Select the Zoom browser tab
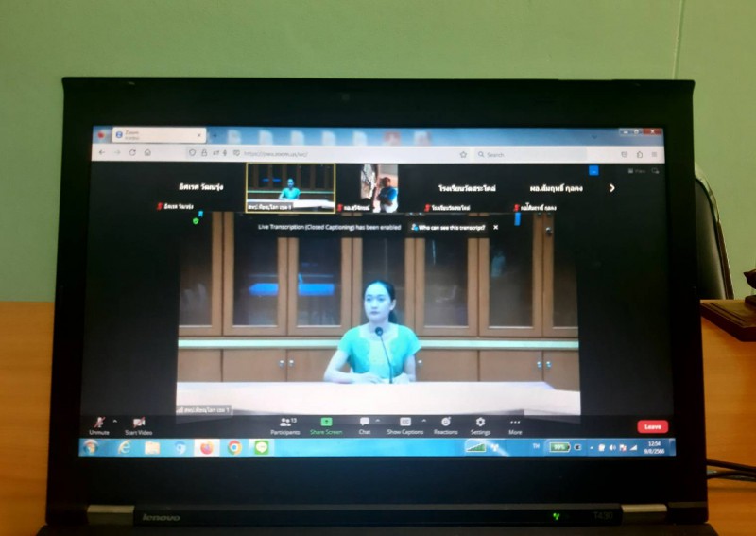756x536 pixels. pos(159,135)
